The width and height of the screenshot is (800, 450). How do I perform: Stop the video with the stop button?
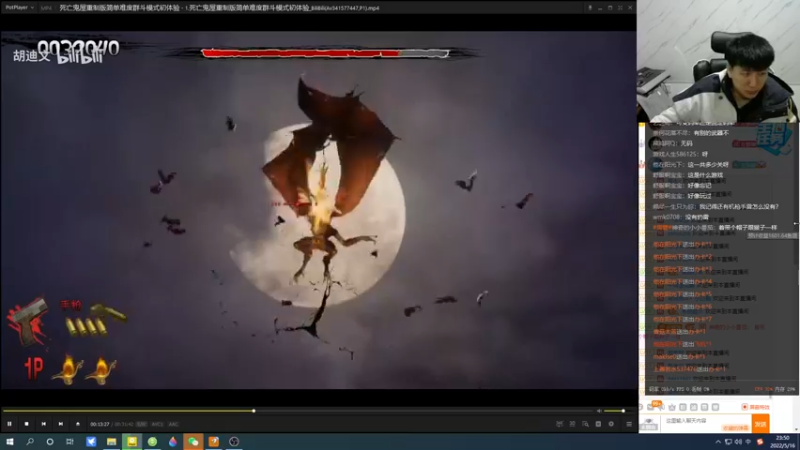27,424
